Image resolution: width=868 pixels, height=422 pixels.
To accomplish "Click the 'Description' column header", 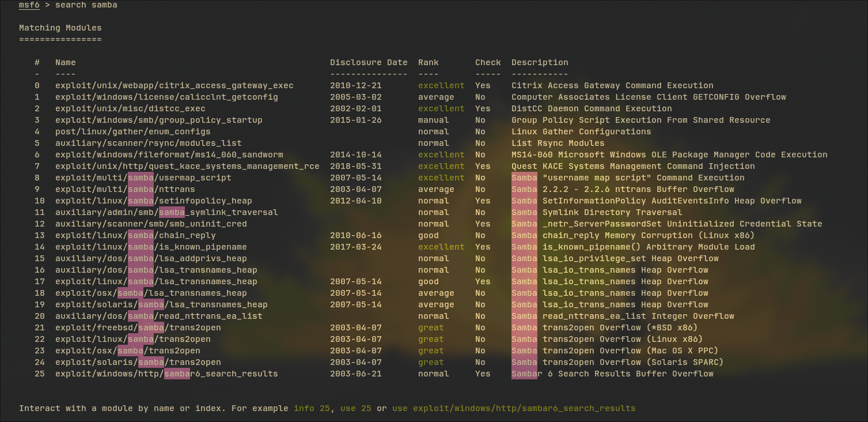I will [540, 62].
